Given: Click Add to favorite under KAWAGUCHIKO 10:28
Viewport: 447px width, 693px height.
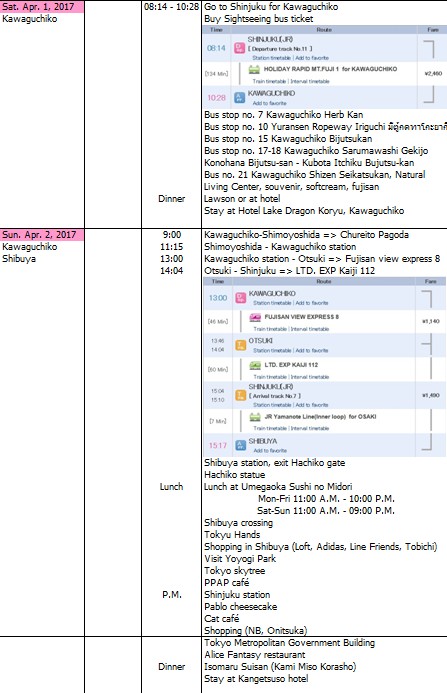Looking at the screenshot, I should pos(270,103).
